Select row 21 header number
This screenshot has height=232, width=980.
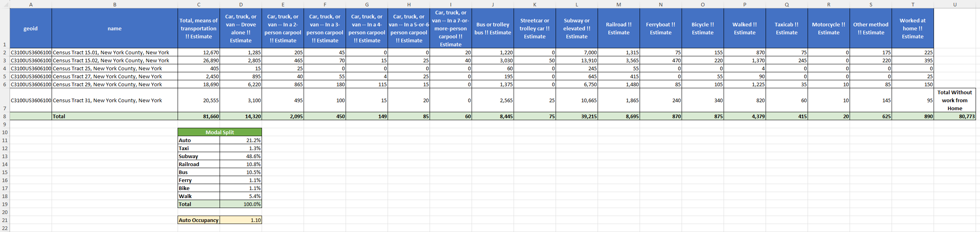pos(4,220)
